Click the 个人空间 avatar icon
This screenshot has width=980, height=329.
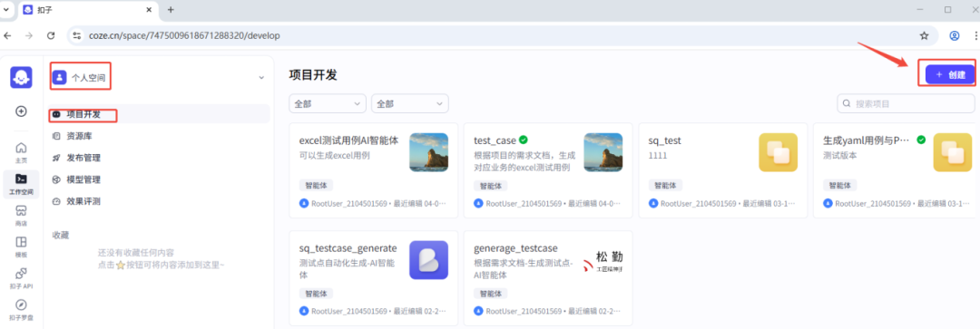[59, 77]
